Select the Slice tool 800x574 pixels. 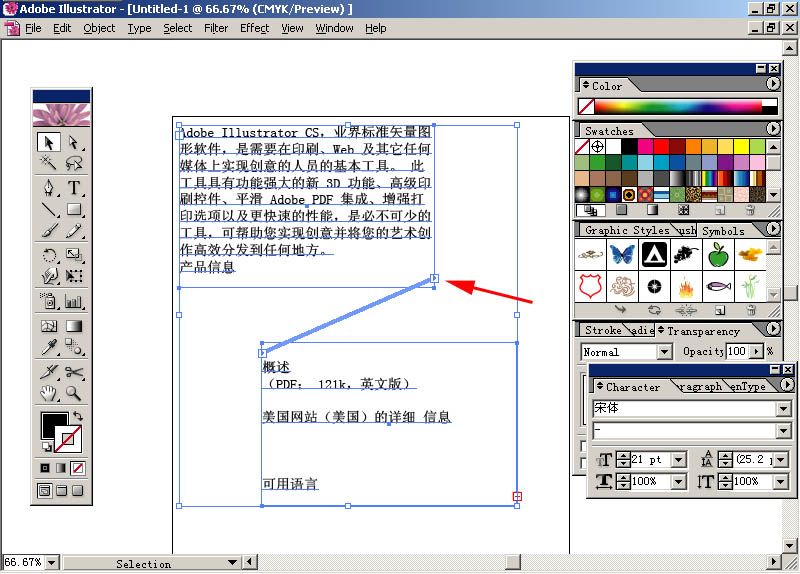tap(49, 372)
